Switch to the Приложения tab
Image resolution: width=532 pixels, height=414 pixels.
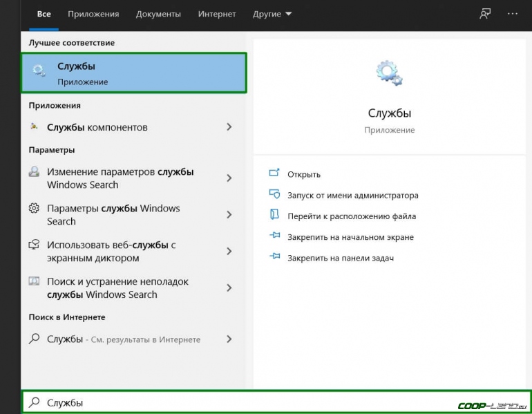click(x=93, y=14)
